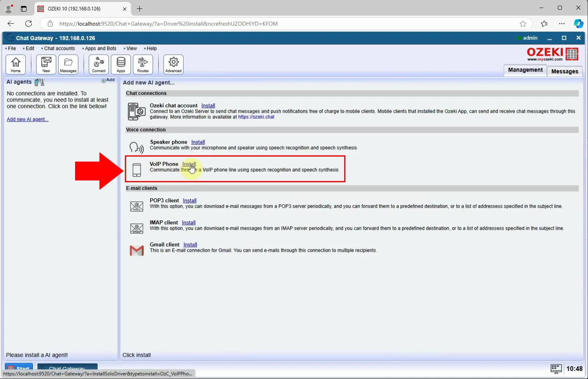588x379 pixels.
Task: Open browser settings and more menu
Action: tap(562, 24)
